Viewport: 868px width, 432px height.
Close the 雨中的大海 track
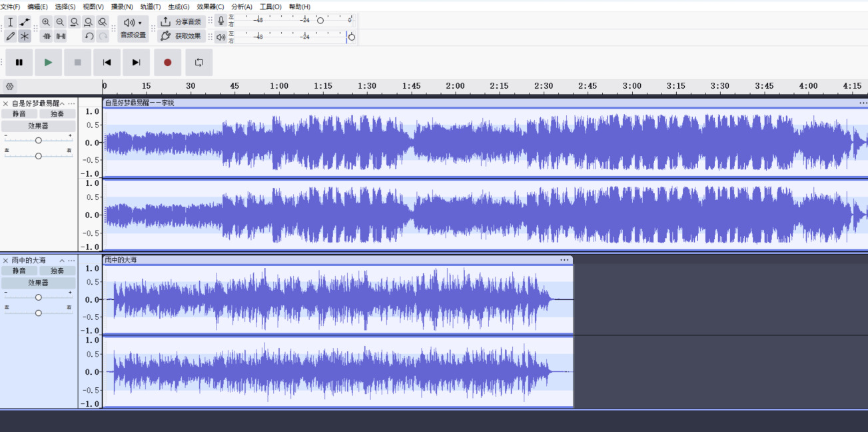[x=5, y=260]
